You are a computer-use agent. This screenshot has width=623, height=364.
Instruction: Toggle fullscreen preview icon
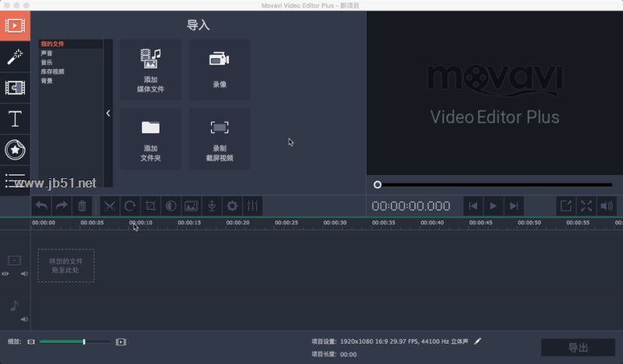click(x=586, y=206)
